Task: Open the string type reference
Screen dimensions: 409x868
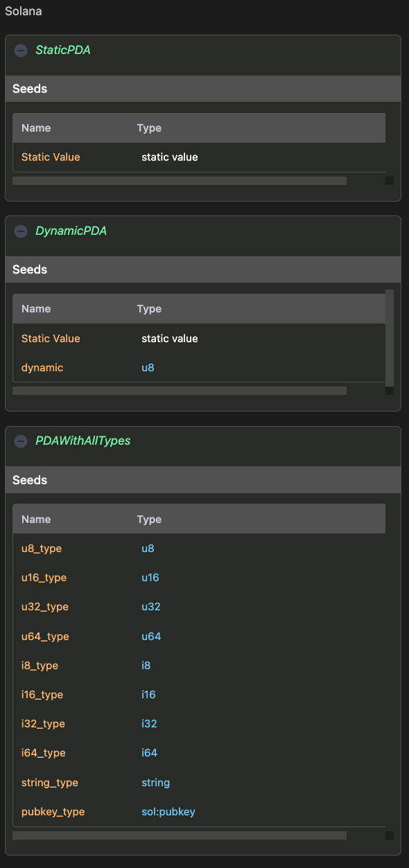Action: point(155,782)
